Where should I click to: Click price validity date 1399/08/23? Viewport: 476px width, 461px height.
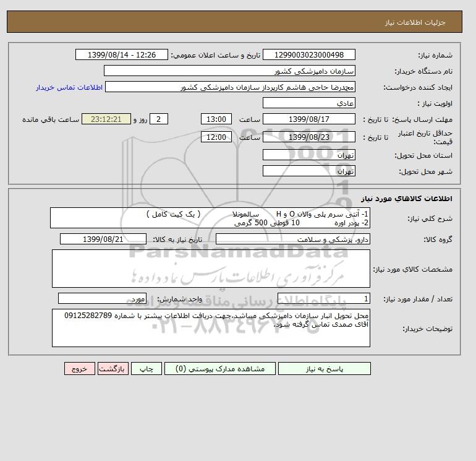(308, 137)
